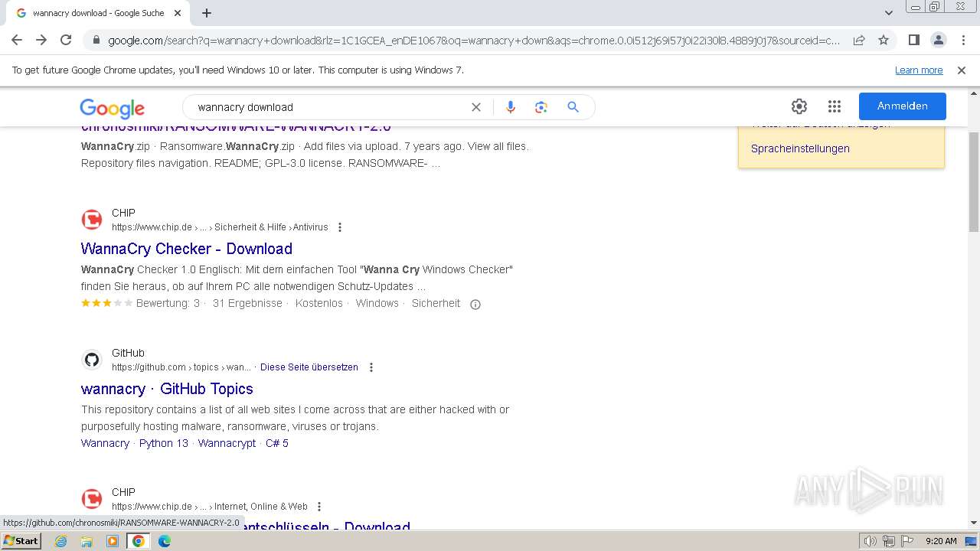
Task: Clear the search query text
Action: tap(476, 107)
